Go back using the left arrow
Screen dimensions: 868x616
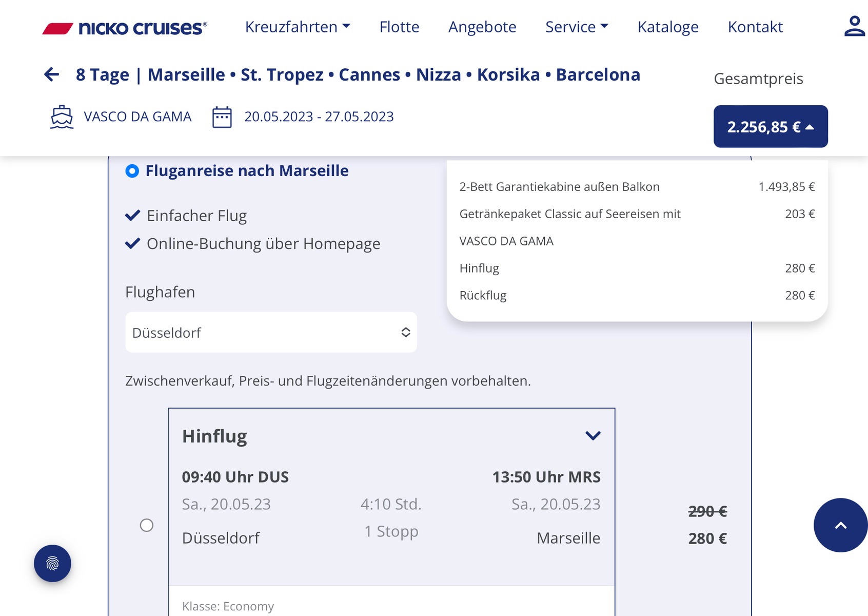(x=52, y=74)
